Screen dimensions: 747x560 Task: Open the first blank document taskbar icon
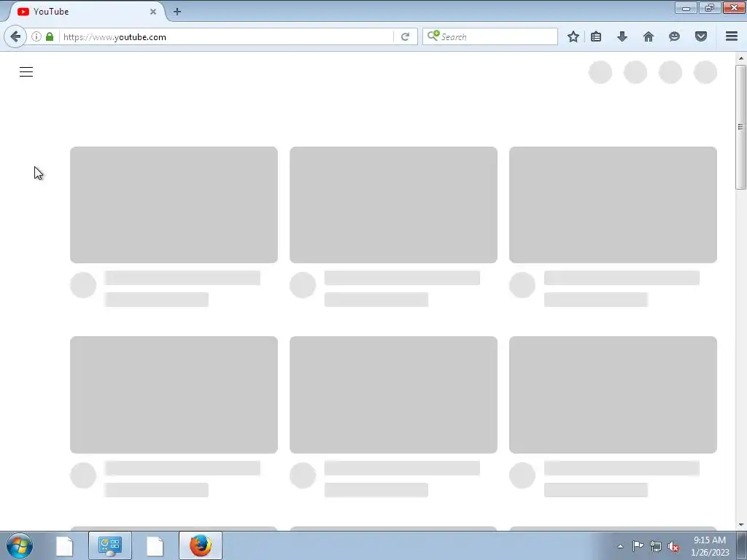[64, 545]
